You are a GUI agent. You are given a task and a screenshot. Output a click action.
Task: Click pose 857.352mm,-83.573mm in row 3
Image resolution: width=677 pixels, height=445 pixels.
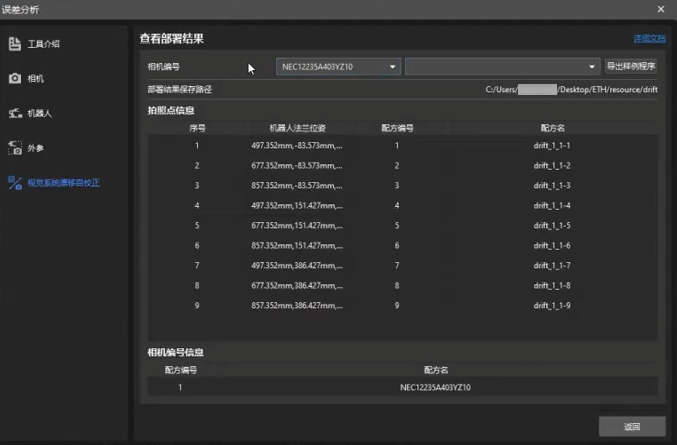[x=297, y=185]
